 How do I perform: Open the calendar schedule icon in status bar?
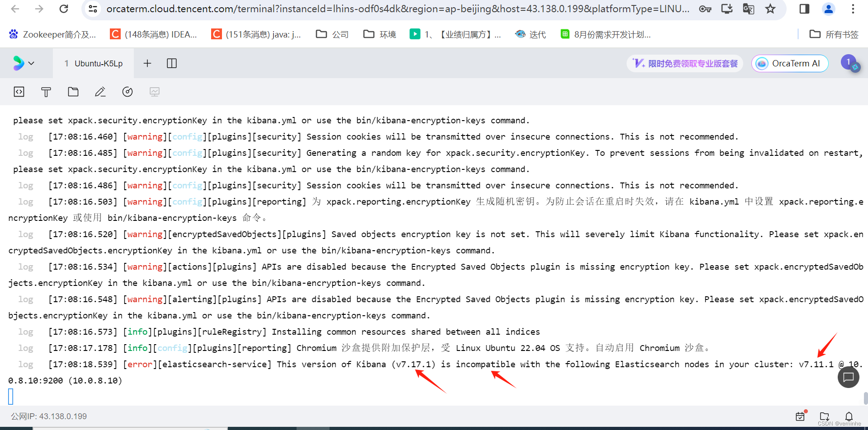pos(801,416)
